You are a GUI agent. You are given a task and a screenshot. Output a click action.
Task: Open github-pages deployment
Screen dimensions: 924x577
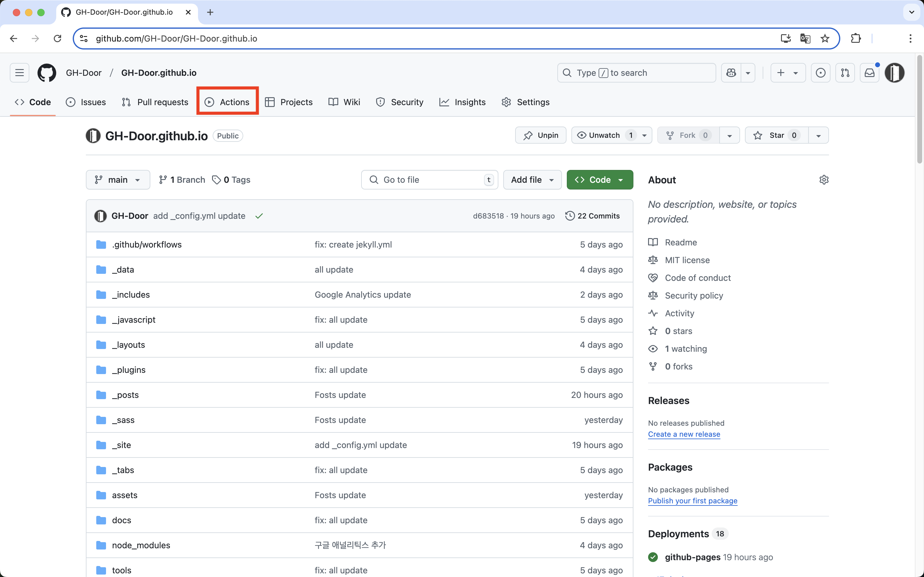693,557
